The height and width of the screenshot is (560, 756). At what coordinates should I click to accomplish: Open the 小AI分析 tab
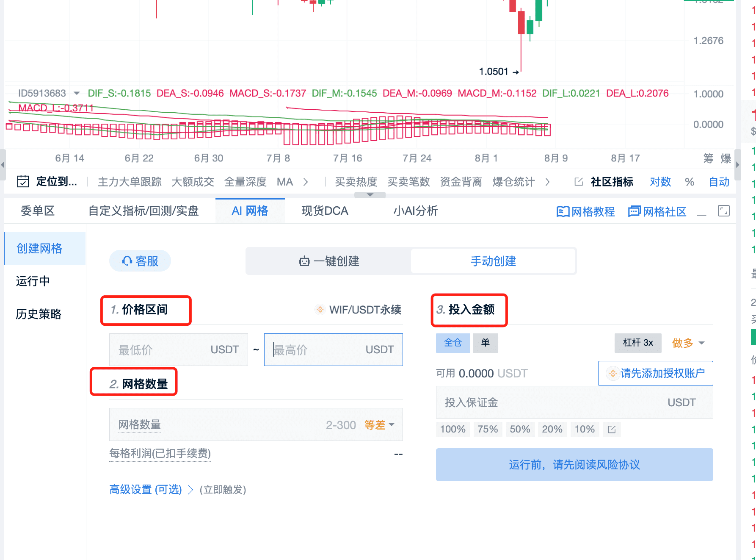pos(415,211)
